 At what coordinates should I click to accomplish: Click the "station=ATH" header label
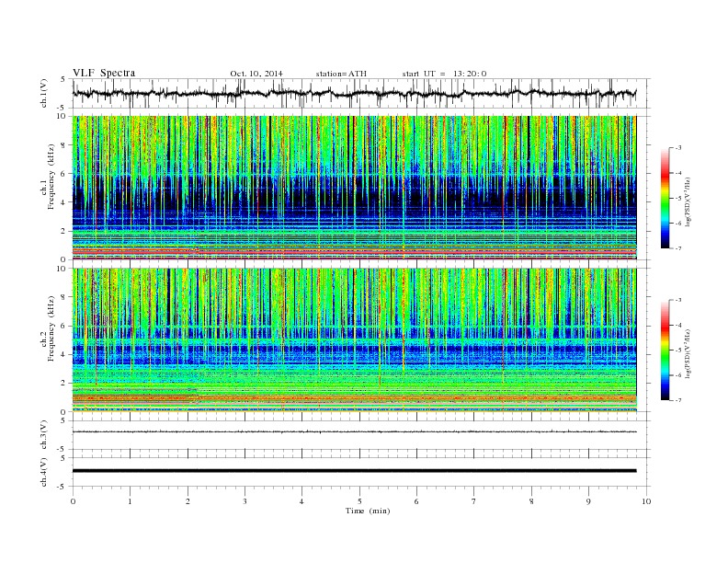pyautogui.click(x=341, y=74)
